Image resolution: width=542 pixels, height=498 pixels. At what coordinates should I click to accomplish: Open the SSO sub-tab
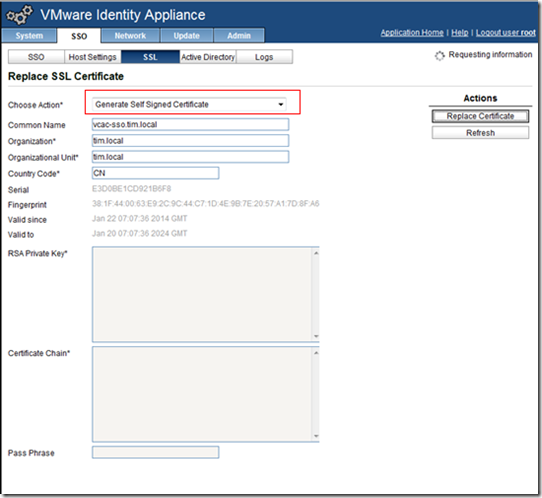click(x=36, y=57)
